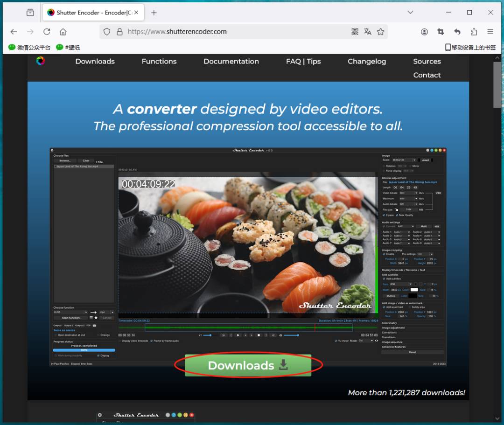Image resolution: width=504 pixels, height=425 pixels.
Task: Open a new browser tab
Action: point(154,13)
